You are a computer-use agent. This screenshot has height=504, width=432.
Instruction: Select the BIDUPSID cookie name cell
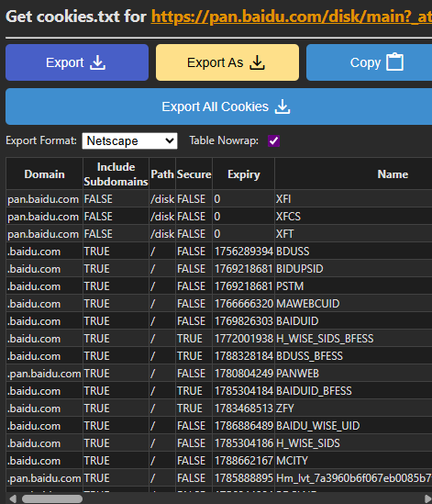click(353, 269)
